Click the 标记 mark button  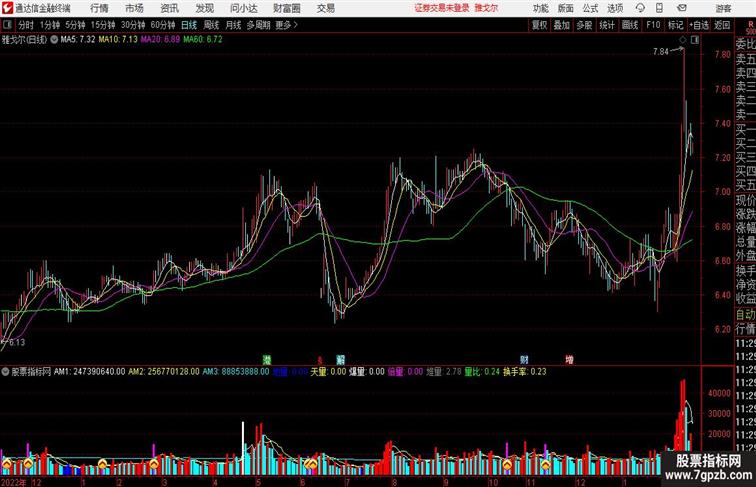tap(675, 25)
